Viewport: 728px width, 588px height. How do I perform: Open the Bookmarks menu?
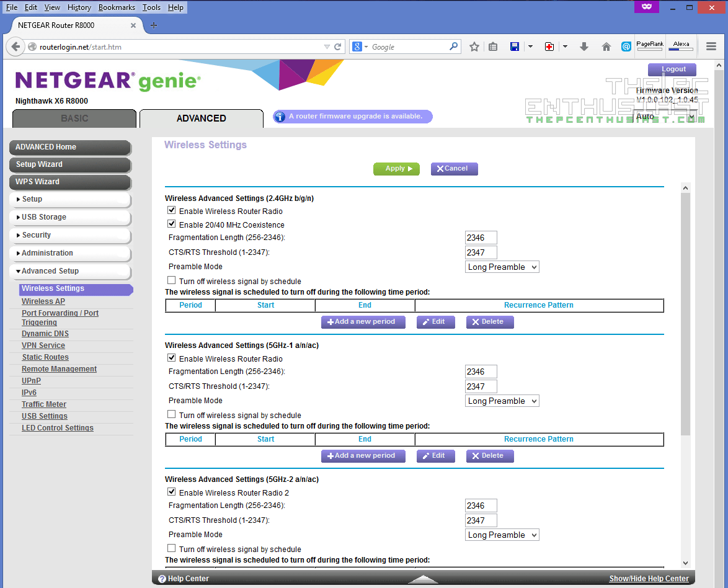[x=117, y=7]
